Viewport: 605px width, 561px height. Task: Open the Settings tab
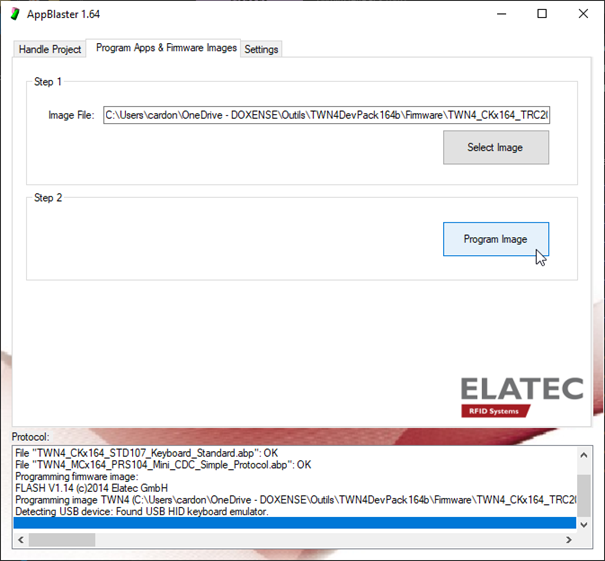point(261,49)
